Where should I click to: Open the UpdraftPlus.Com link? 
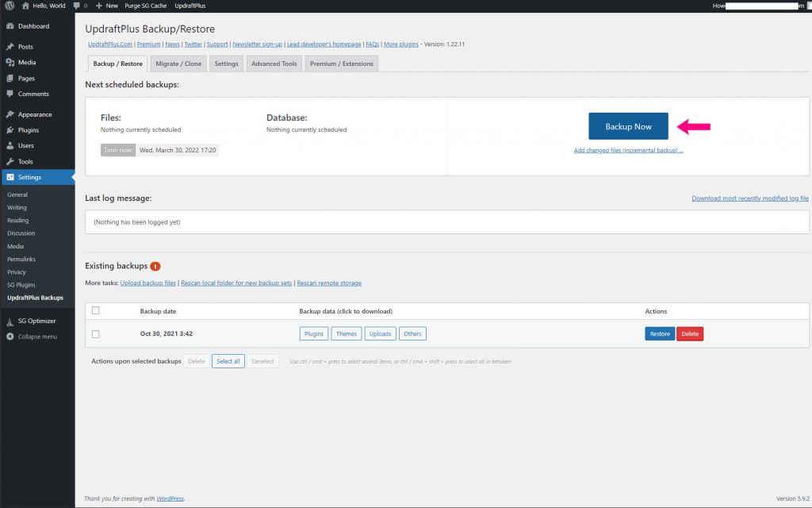click(x=109, y=44)
